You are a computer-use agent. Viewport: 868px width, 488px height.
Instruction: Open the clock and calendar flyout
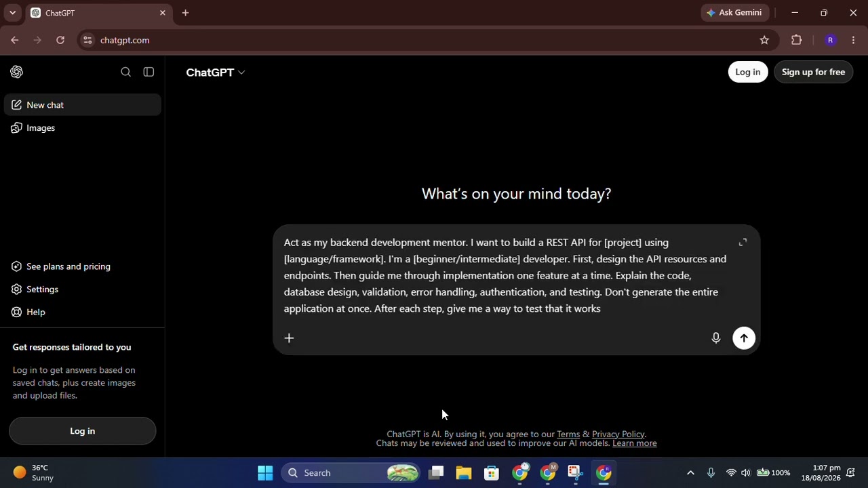click(x=821, y=473)
